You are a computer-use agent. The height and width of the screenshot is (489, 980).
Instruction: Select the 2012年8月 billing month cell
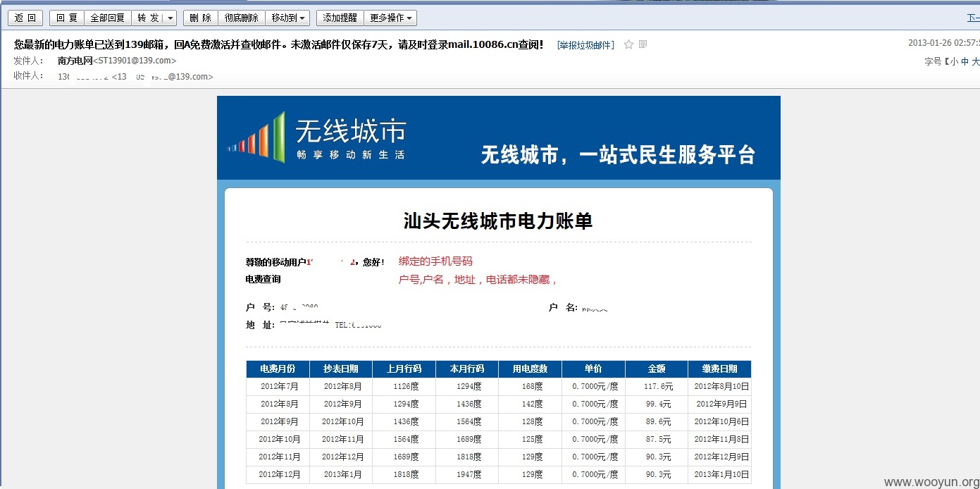[278, 404]
